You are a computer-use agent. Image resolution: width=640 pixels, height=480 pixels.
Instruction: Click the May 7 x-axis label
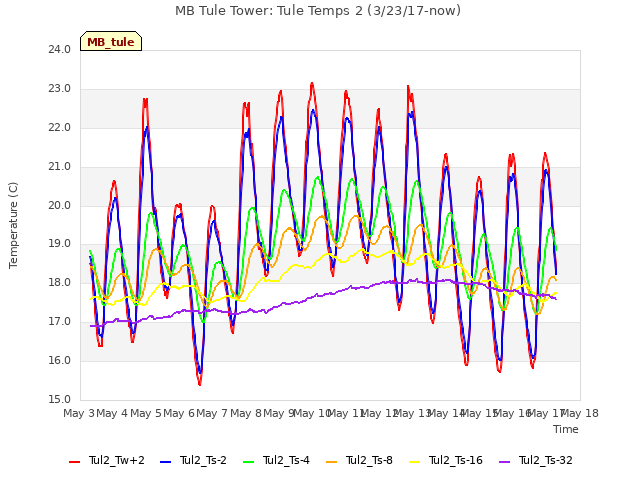point(212,413)
